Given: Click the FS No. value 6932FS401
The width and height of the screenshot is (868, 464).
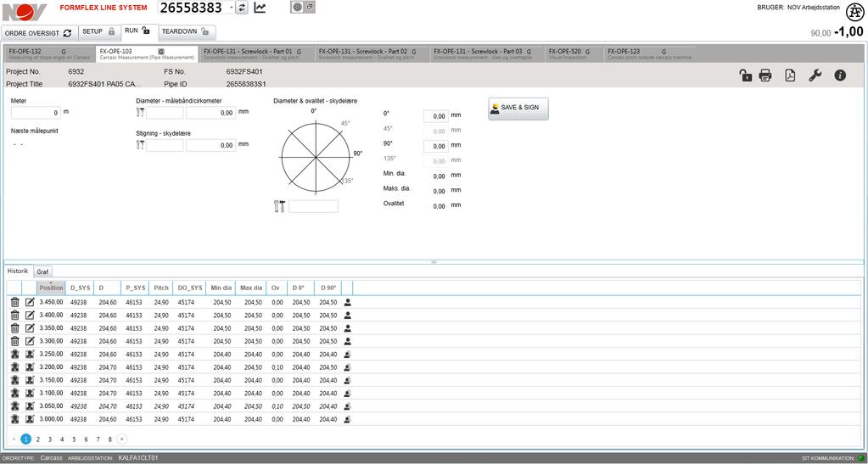Looking at the screenshot, I should click(x=244, y=71).
